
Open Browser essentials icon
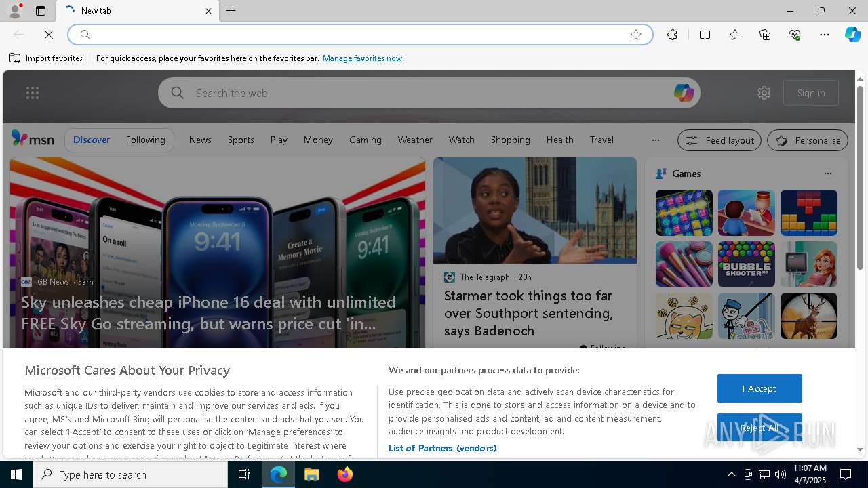795,35
